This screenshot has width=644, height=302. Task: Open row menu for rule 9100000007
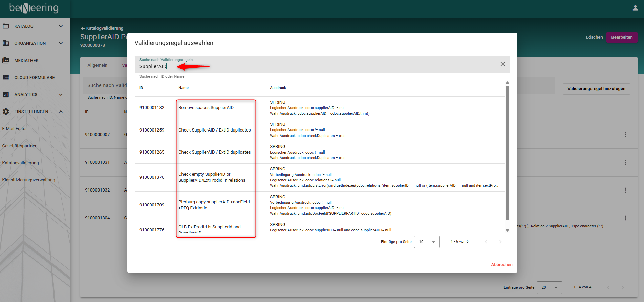coord(625,135)
